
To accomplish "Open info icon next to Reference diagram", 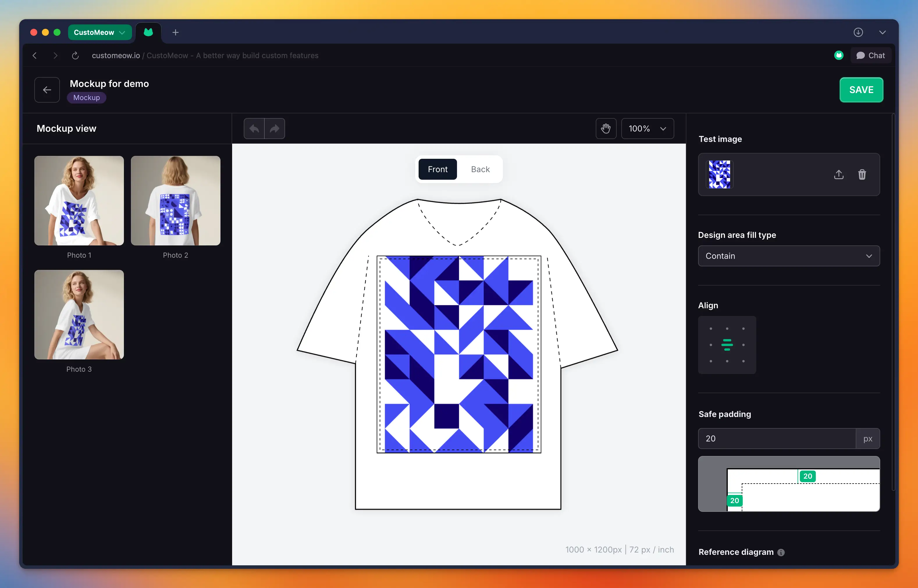I will click(x=781, y=552).
